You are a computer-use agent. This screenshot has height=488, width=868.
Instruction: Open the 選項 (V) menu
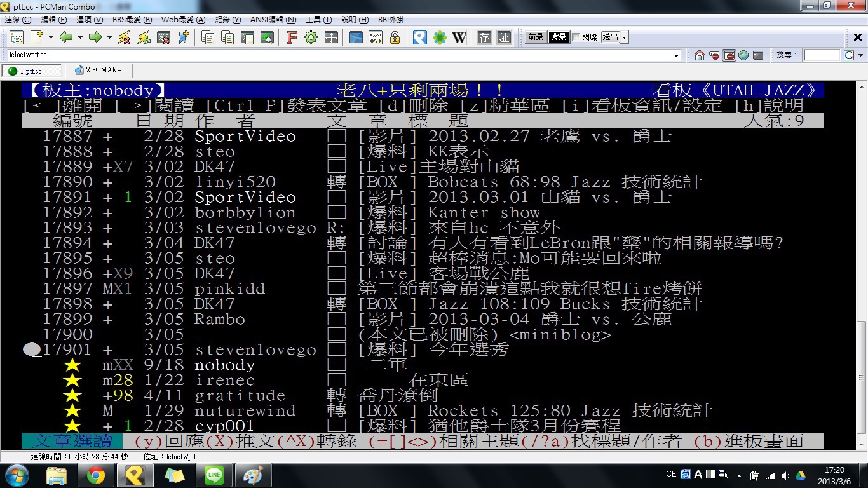(x=89, y=20)
